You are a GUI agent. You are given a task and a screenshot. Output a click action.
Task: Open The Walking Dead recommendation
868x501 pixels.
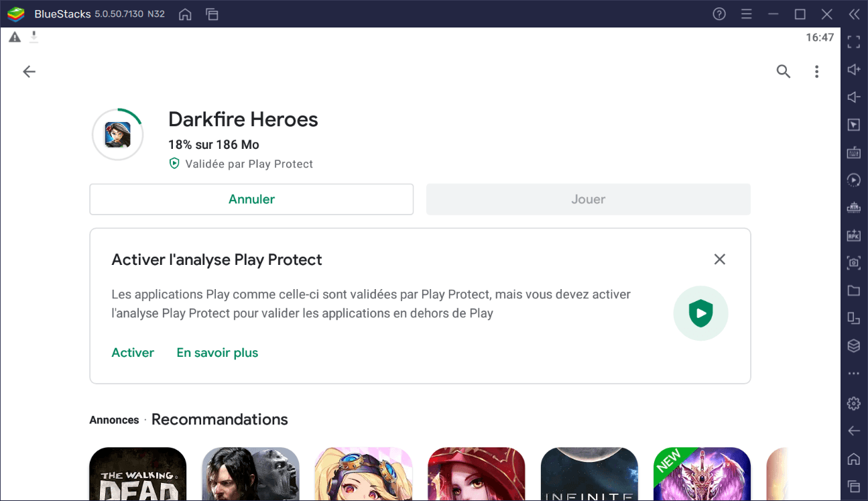tap(137, 474)
